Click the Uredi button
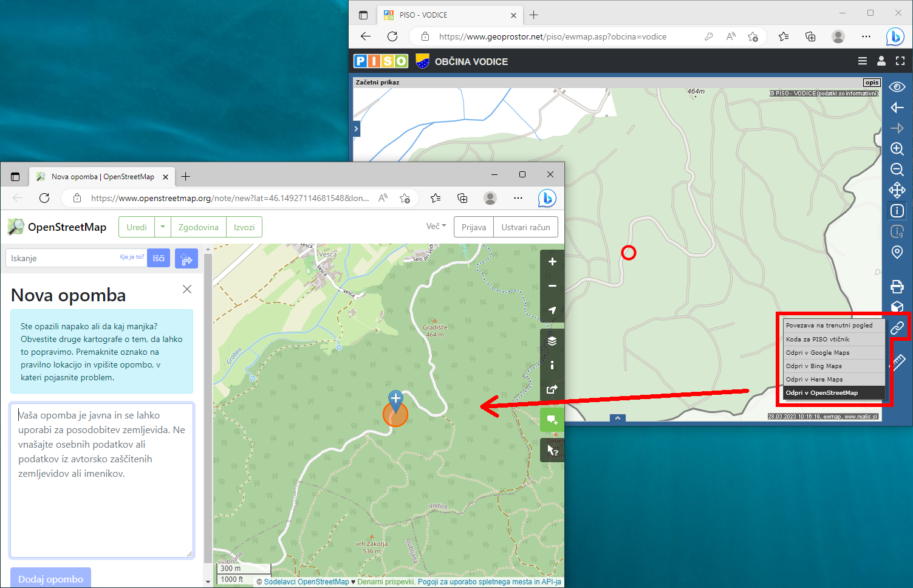 point(137,227)
